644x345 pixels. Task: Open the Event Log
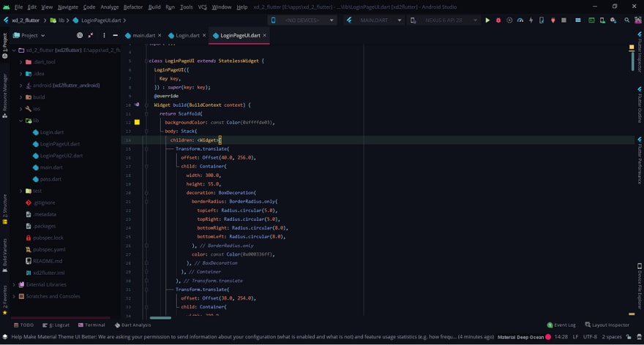pos(561,325)
